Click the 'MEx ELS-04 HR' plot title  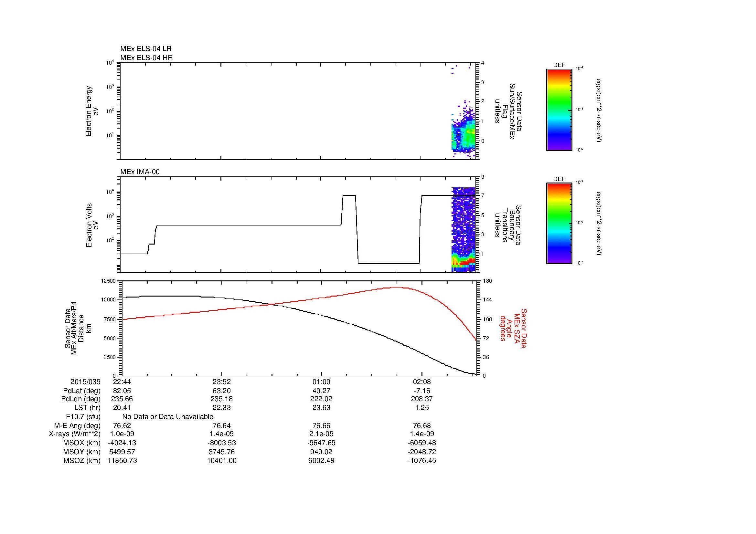pos(146,58)
